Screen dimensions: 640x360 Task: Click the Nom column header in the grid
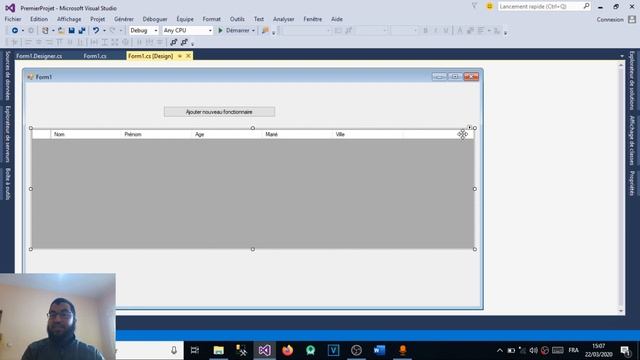click(86, 134)
